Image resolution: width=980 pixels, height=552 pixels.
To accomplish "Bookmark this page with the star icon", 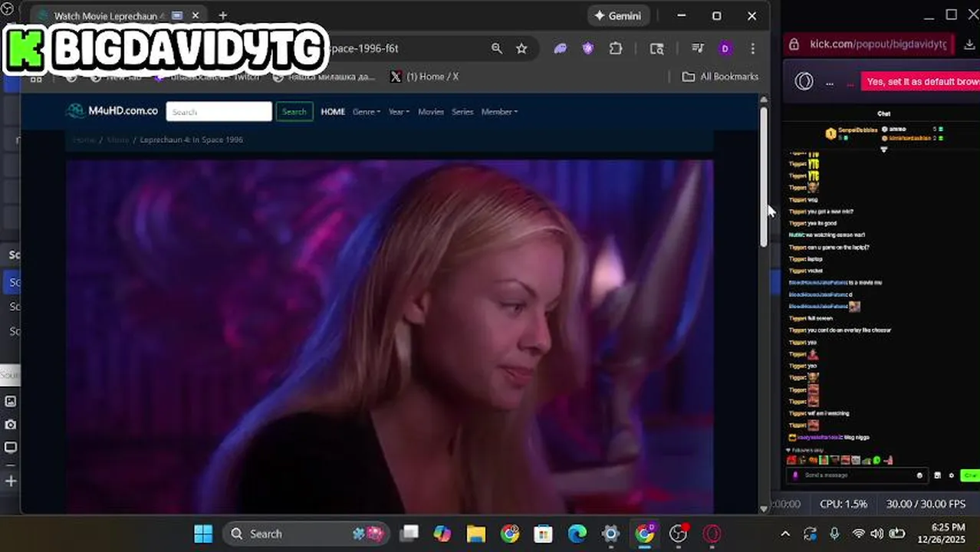I will click(521, 48).
